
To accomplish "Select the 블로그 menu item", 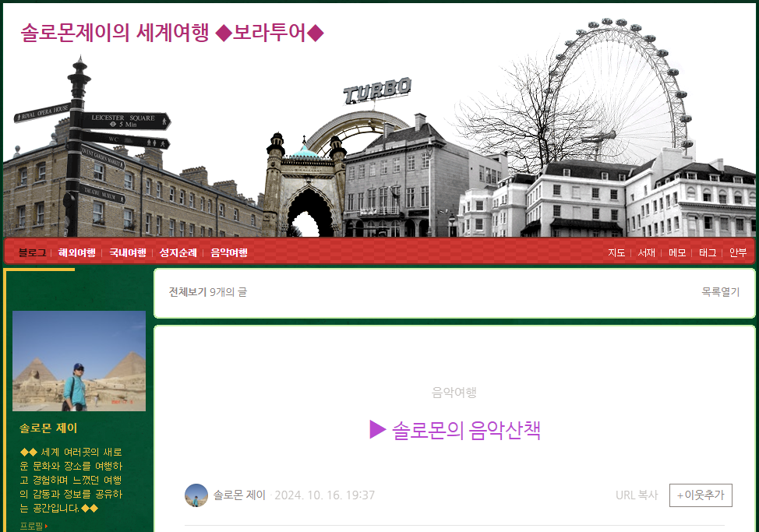I will 32,253.
